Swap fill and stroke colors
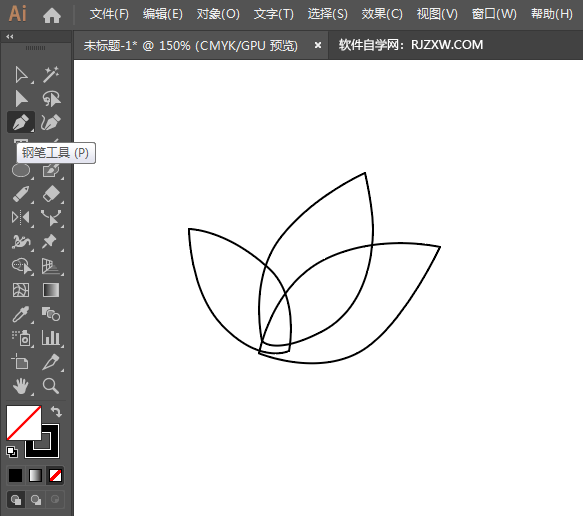 tap(56, 412)
